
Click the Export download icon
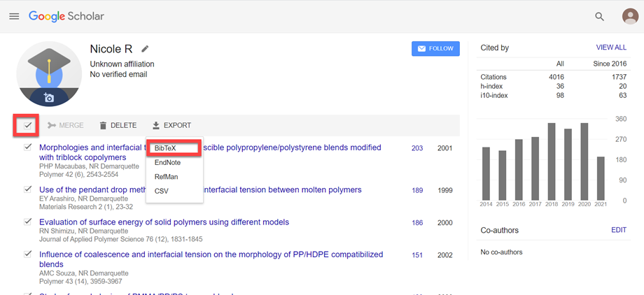[156, 125]
